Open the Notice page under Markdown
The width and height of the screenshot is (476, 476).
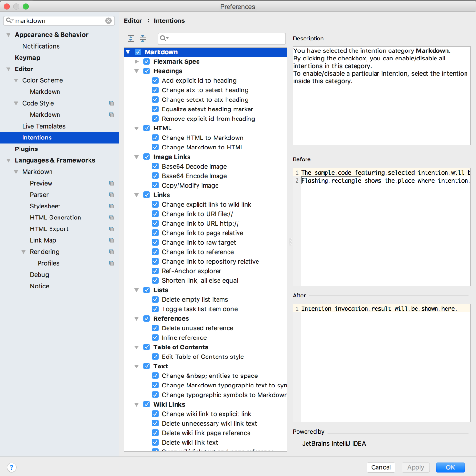40,286
